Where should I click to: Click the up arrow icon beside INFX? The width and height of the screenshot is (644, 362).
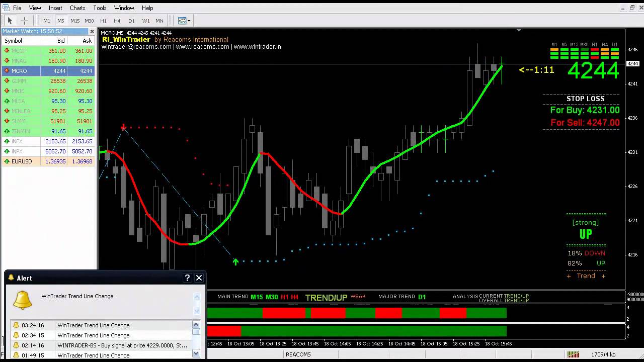coord(7,141)
